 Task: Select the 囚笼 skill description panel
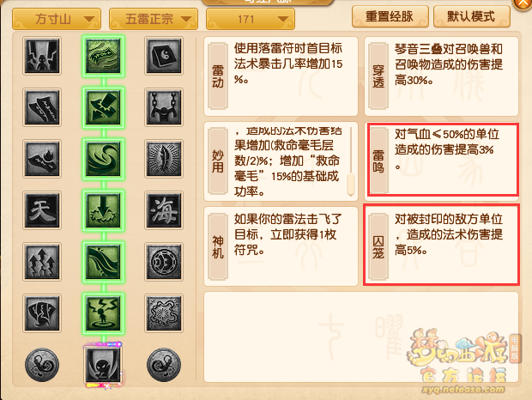441,245
